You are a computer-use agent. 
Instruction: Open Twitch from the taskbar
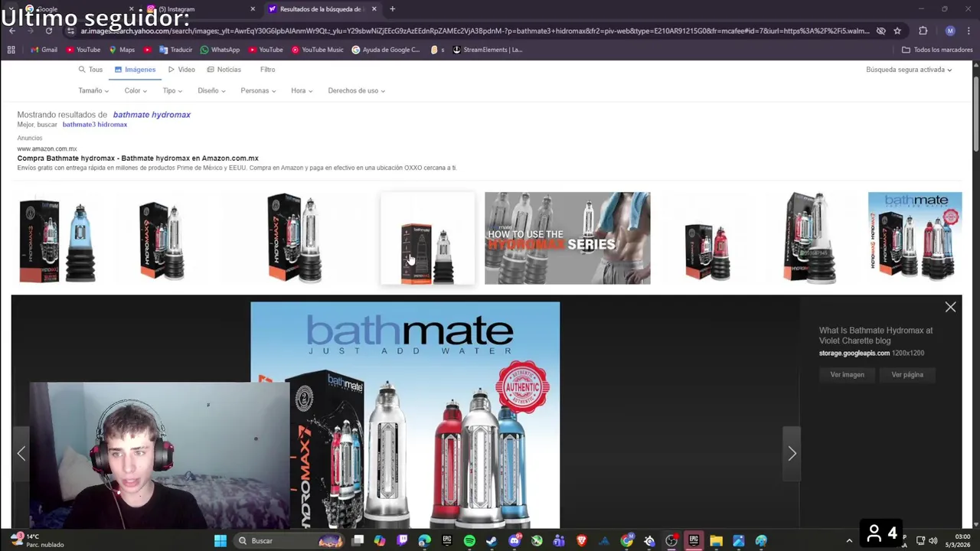click(x=402, y=541)
